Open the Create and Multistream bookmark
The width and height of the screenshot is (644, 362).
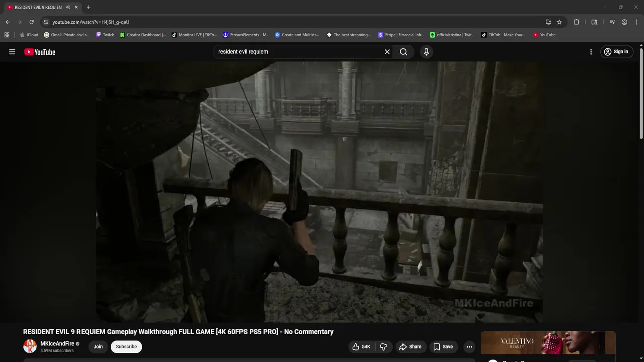pyautogui.click(x=297, y=35)
